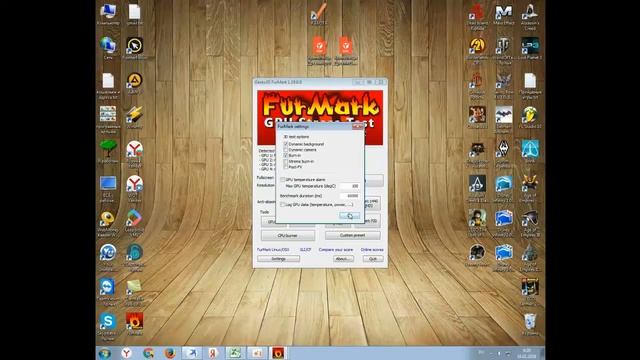This screenshot has width=640, height=360.
Task: Open AIMP desktop shortcut
Action: pos(134,83)
